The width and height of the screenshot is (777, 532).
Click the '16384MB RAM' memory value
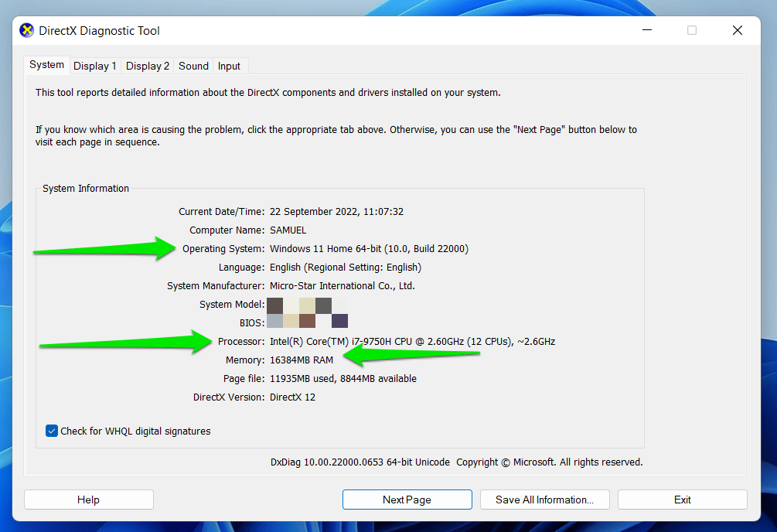[302, 360]
